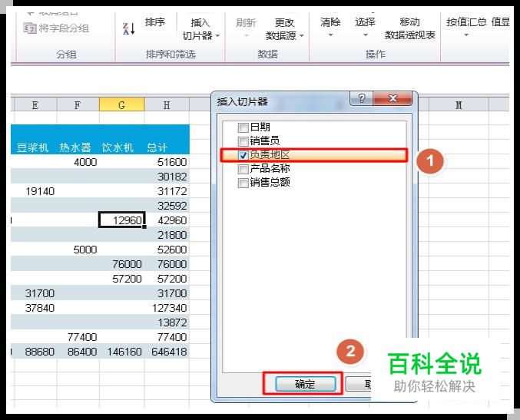
Task: Click the 豆浆机 column header cell
Action: (33, 147)
